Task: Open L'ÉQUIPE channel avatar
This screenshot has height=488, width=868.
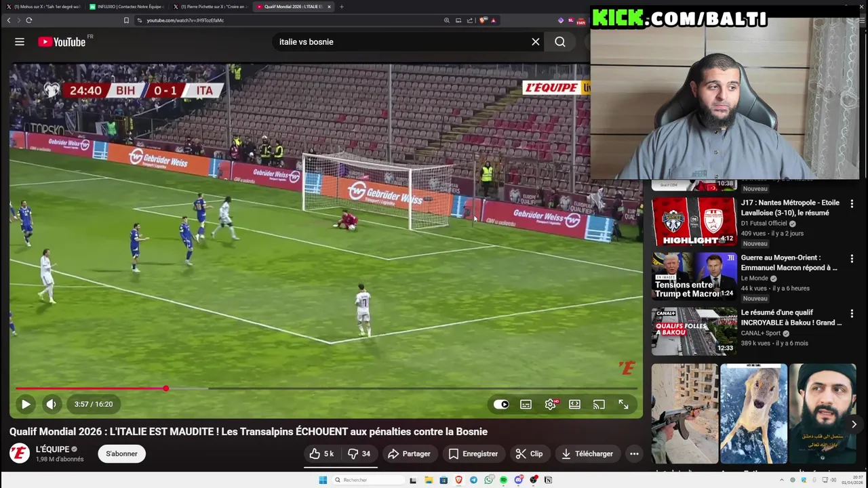Action: [20, 453]
